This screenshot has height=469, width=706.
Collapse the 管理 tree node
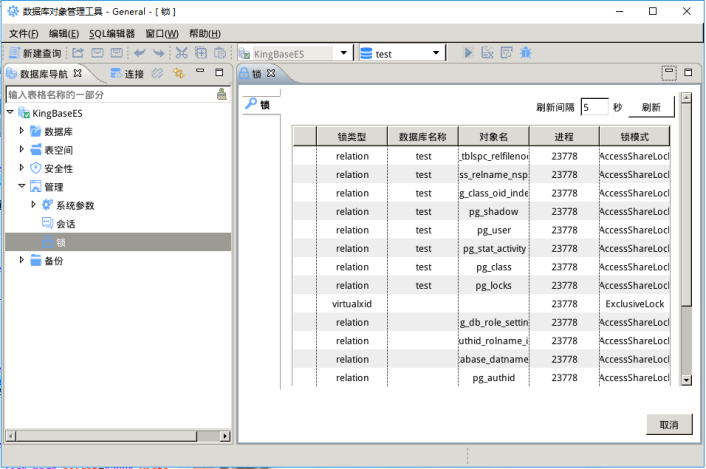tap(21, 186)
